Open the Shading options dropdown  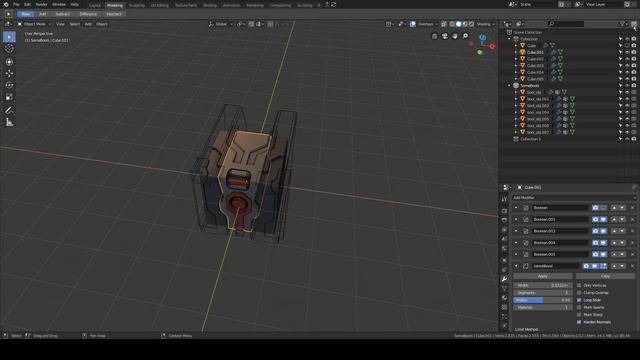[486, 24]
